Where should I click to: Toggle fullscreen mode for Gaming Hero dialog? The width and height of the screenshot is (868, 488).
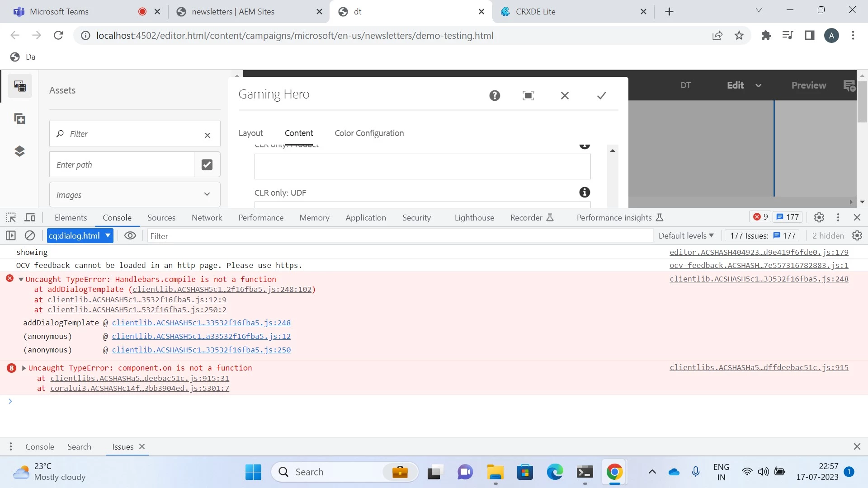click(528, 95)
